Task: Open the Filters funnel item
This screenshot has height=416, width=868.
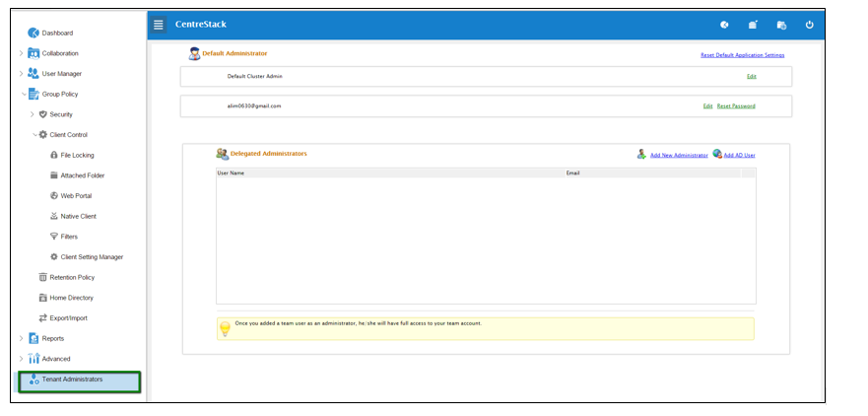Action: point(64,237)
